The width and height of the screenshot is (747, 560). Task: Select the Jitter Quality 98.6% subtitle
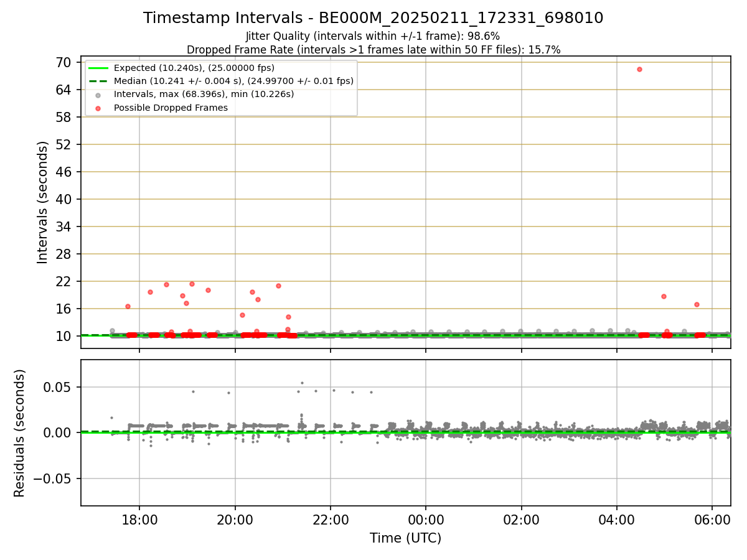point(373,37)
